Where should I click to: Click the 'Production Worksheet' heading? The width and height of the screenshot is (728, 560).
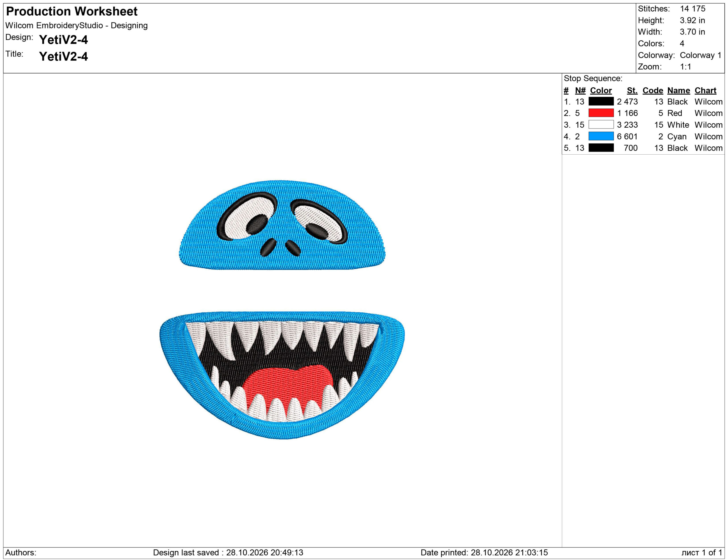click(72, 11)
